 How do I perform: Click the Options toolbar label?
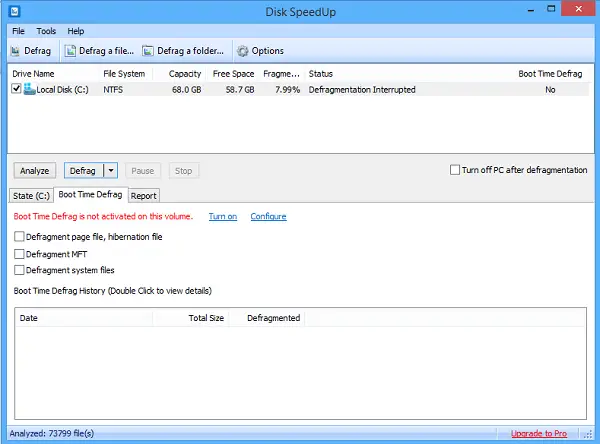(x=267, y=51)
